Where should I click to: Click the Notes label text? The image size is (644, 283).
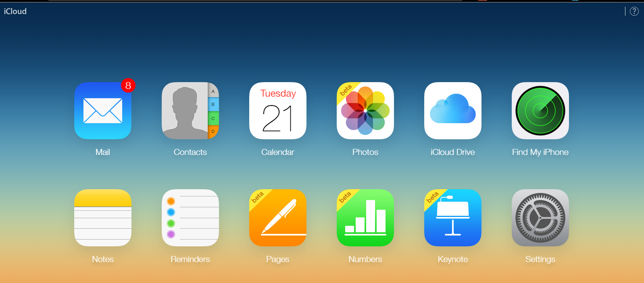click(x=103, y=259)
